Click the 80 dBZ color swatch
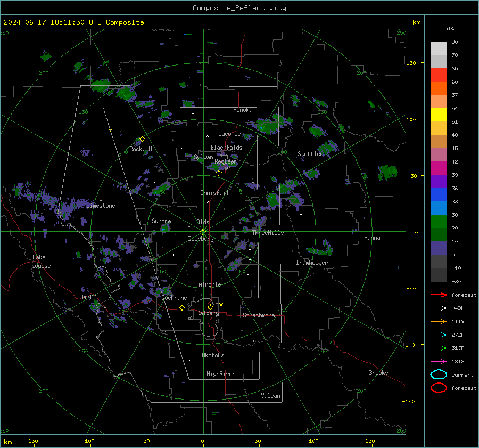The height and width of the screenshot is (448, 479). pyautogui.click(x=439, y=48)
